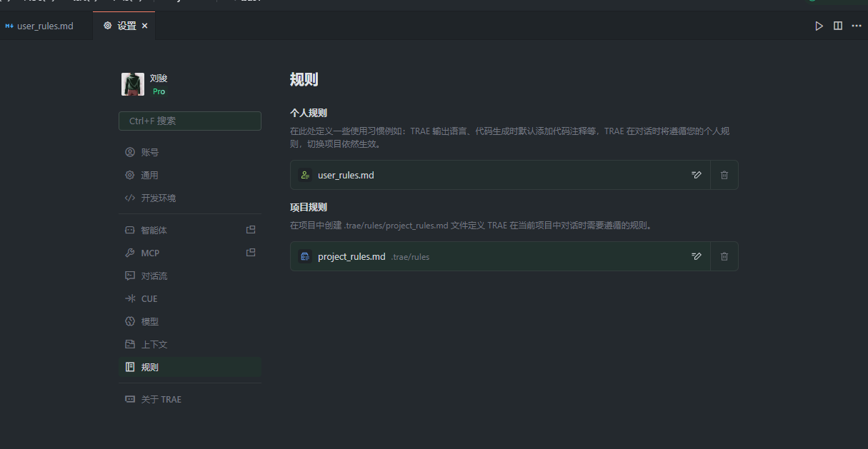Screen dimensions: 868x449
Task: Open the more actions ellipsis menu
Action: click(857, 26)
